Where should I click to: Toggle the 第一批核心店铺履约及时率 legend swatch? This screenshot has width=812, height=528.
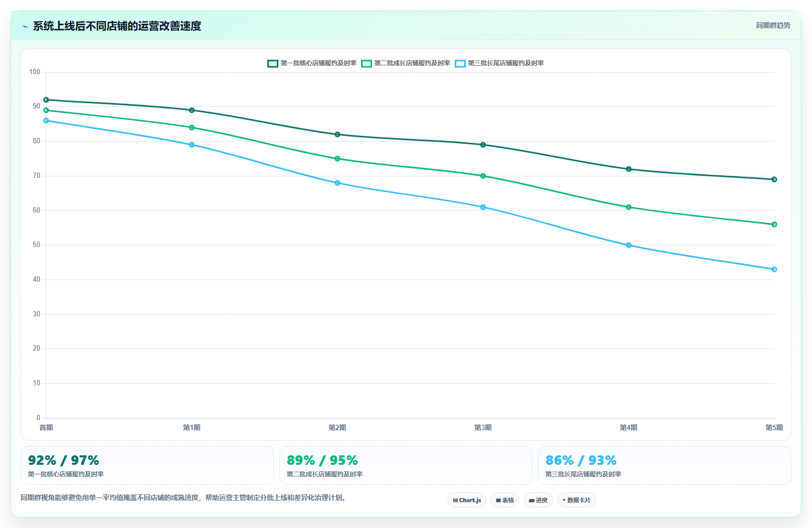click(273, 64)
